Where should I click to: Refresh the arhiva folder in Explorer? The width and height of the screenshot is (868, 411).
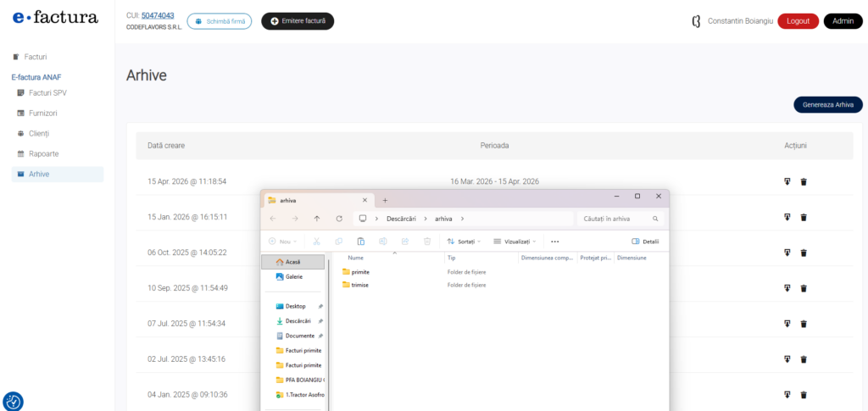339,219
